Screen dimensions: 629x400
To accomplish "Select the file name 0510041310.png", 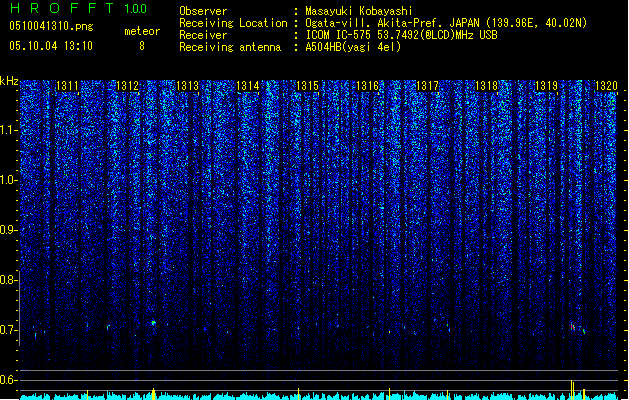I will (x=51, y=26).
